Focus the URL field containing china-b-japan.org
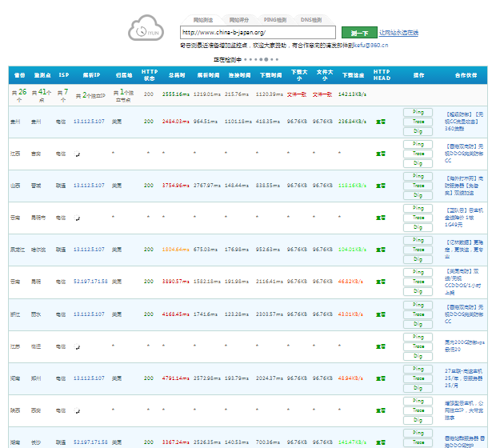This screenshot has width=492, height=448. pyautogui.click(x=258, y=32)
